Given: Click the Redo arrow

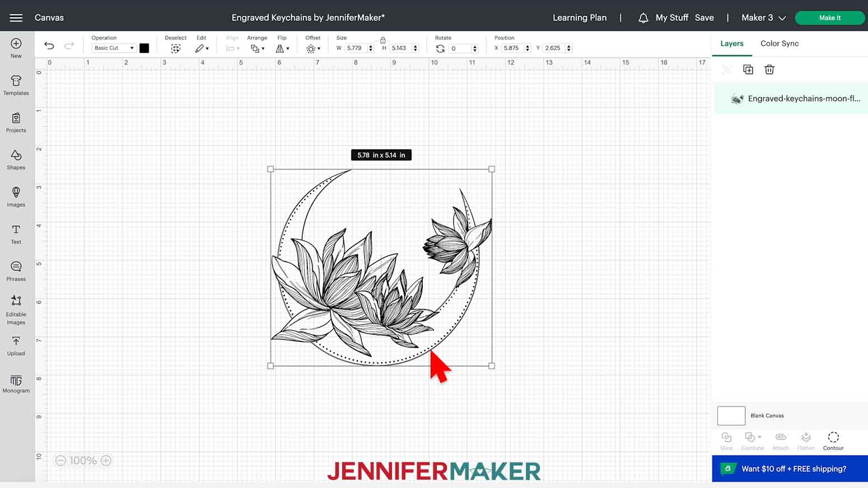Looking at the screenshot, I should tap(69, 46).
